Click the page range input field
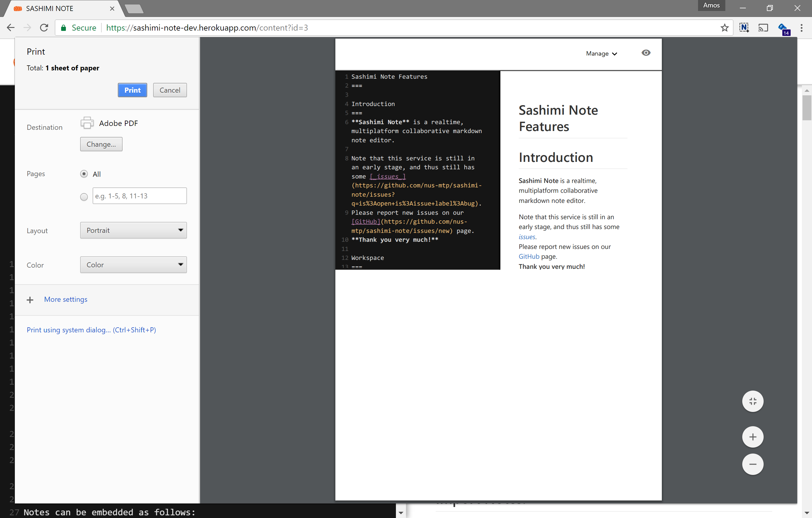The image size is (812, 518). pos(139,196)
